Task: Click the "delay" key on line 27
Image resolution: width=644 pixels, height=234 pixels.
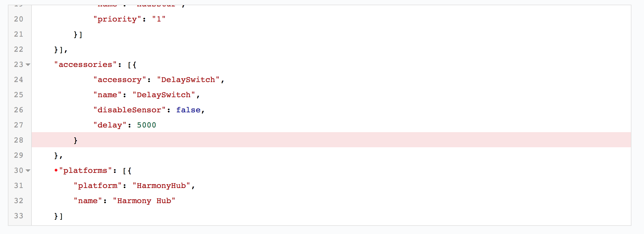Action: [110, 125]
